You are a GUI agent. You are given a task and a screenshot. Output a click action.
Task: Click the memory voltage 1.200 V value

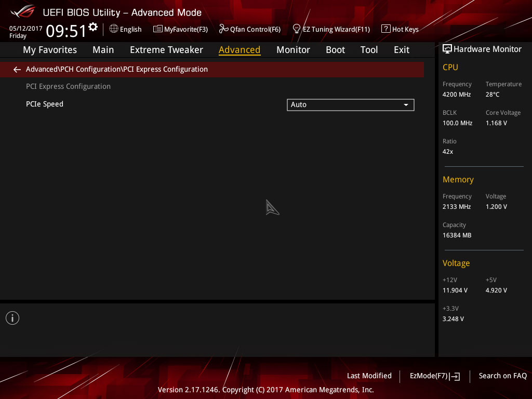(x=496, y=207)
